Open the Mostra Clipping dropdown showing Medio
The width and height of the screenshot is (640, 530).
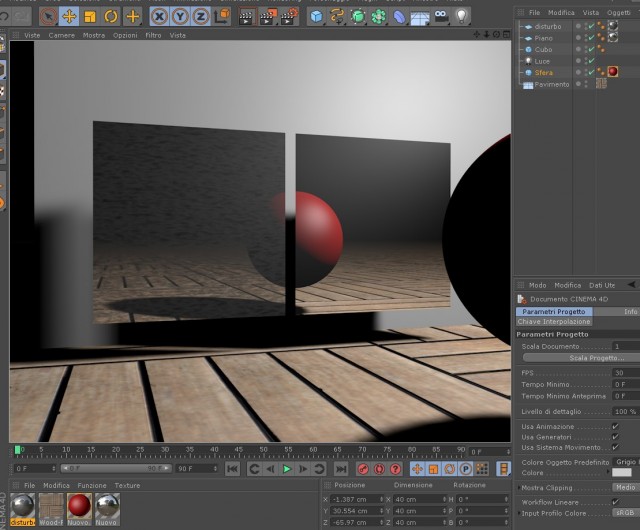click(x=625, y=488)
